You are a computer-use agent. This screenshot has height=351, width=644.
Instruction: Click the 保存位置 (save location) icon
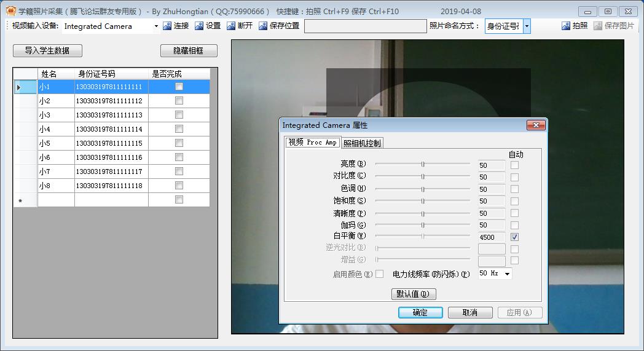click(263, 26)
